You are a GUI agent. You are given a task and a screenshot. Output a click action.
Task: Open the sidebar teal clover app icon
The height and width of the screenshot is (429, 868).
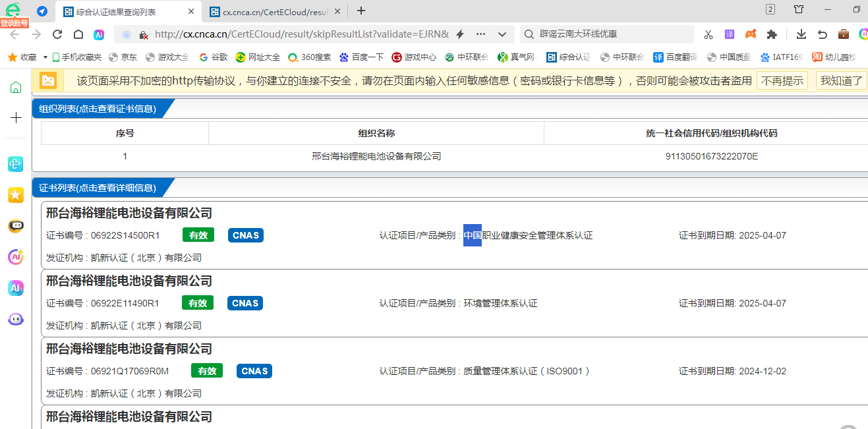point(16,164)
